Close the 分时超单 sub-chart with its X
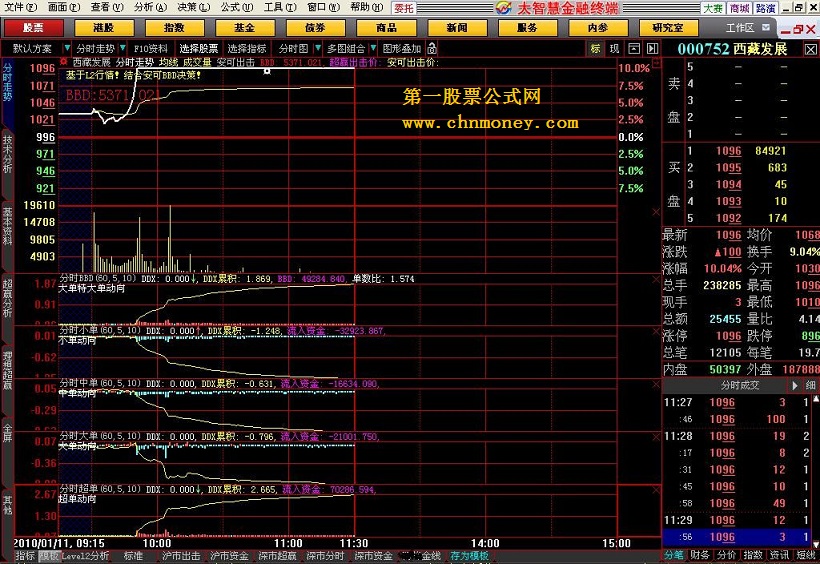 pyautogui.click(x=656, y=490)
